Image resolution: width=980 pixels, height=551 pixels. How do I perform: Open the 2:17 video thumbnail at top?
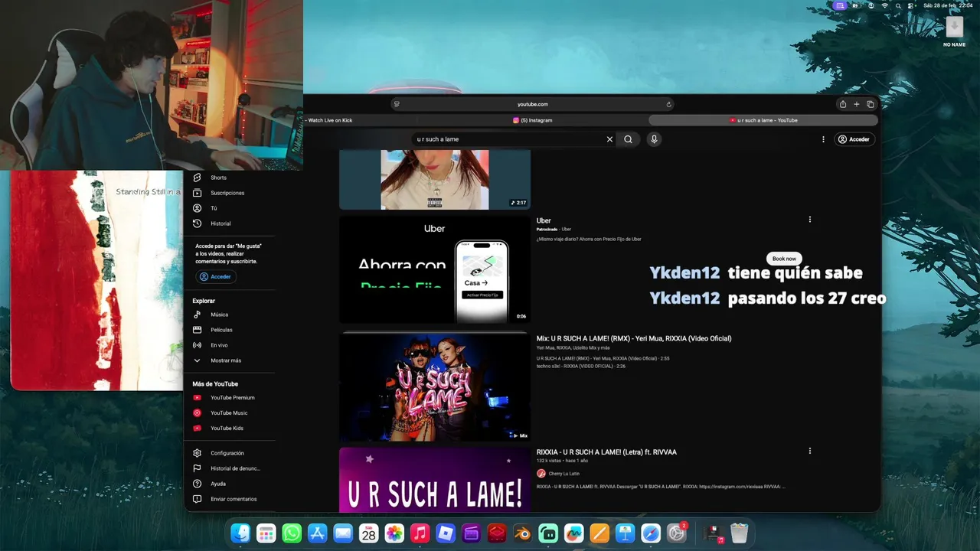click(x=434, y=180)
